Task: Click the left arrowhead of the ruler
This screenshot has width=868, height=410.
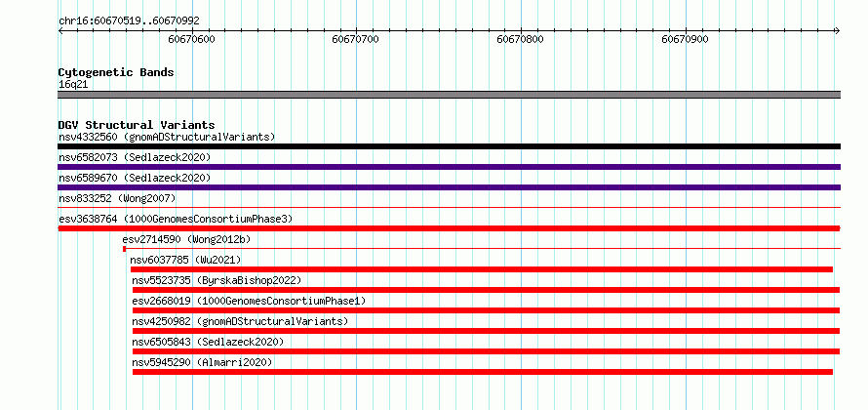Action: 60,30
